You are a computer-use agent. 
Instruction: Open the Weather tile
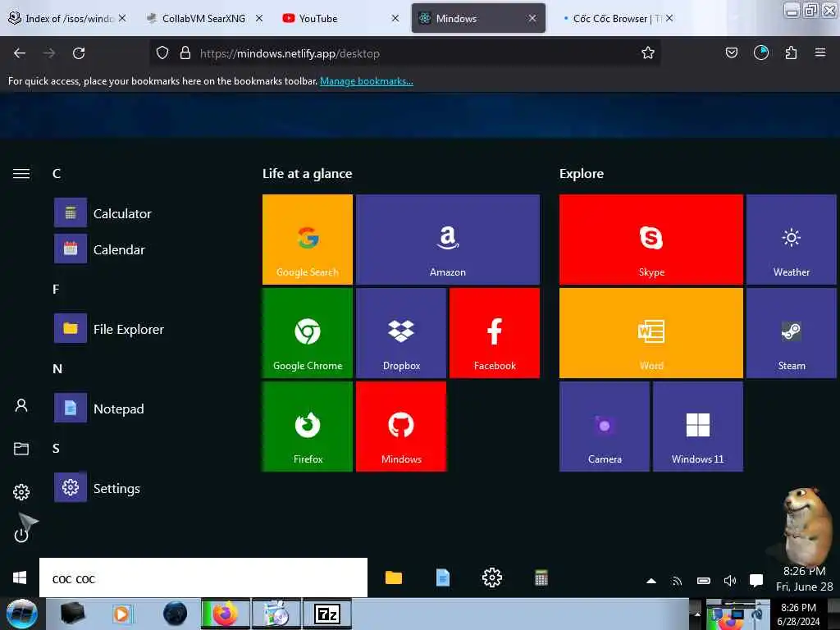pyautogui.click(x=792, y=239)
